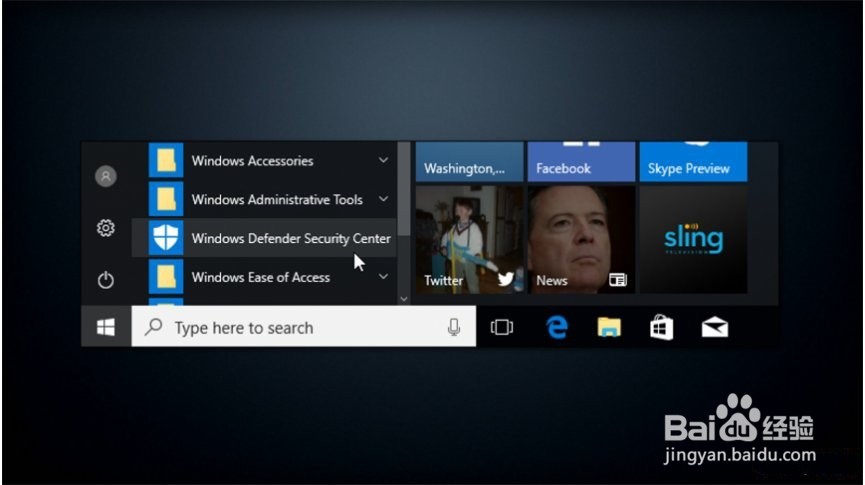Image resolution: width=865 pixels, height=485 pixels.
Task: Click the Type here to search field
Action: [x=303, y=327]
